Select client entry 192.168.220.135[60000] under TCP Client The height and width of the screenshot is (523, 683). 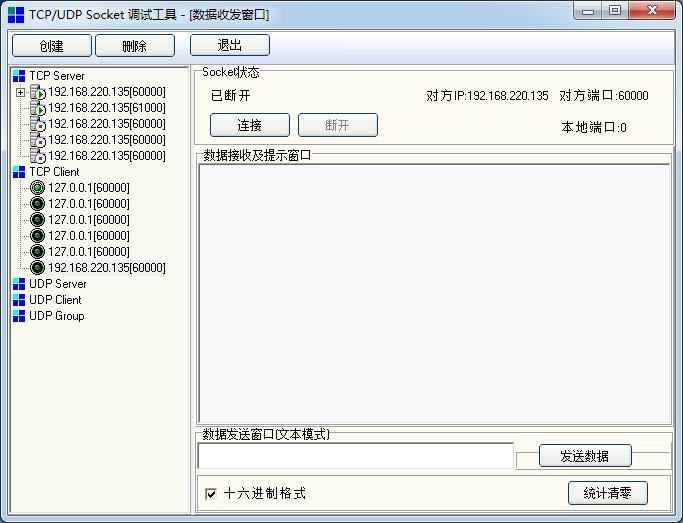point(107,268)
